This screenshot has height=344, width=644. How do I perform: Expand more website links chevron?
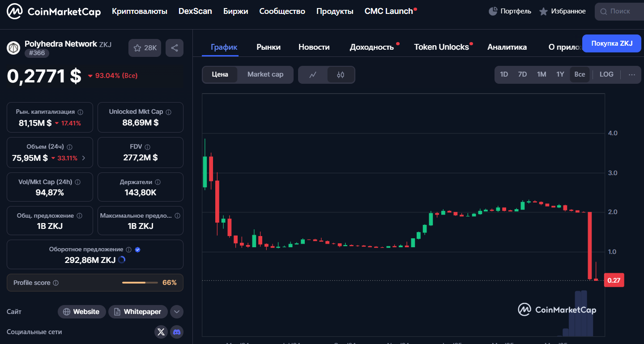[177, 312]
